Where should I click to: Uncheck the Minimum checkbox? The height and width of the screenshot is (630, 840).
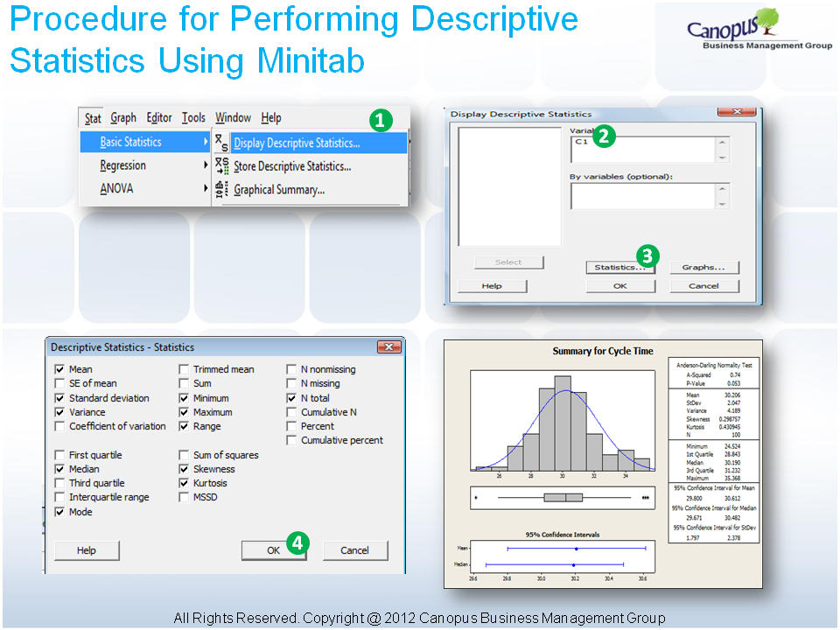click(x=184, y=399)
